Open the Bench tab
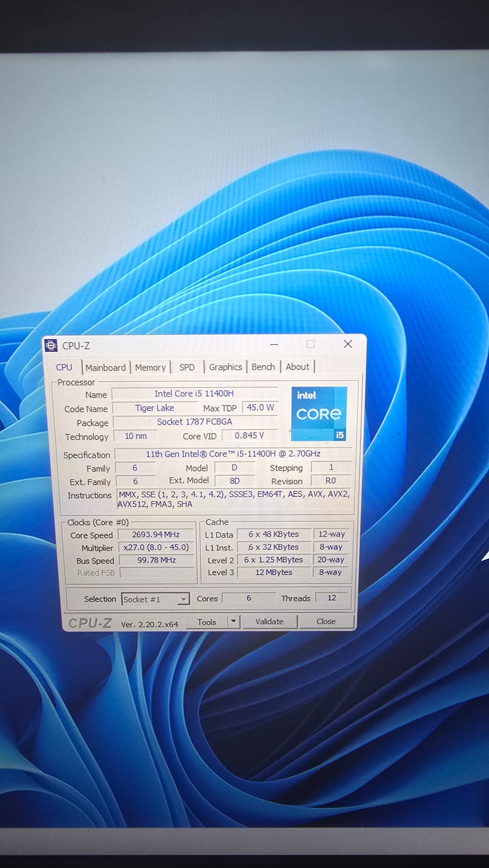 coord(263,367)
